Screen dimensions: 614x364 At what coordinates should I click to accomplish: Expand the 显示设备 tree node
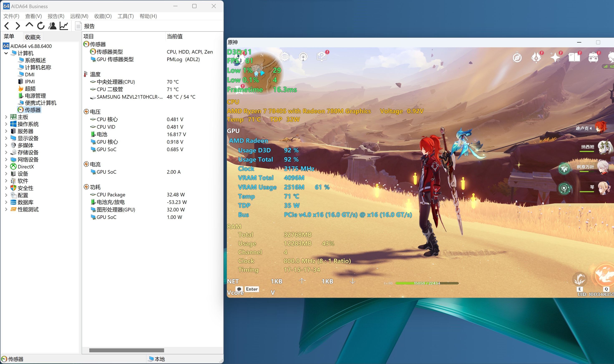point(6,138)
